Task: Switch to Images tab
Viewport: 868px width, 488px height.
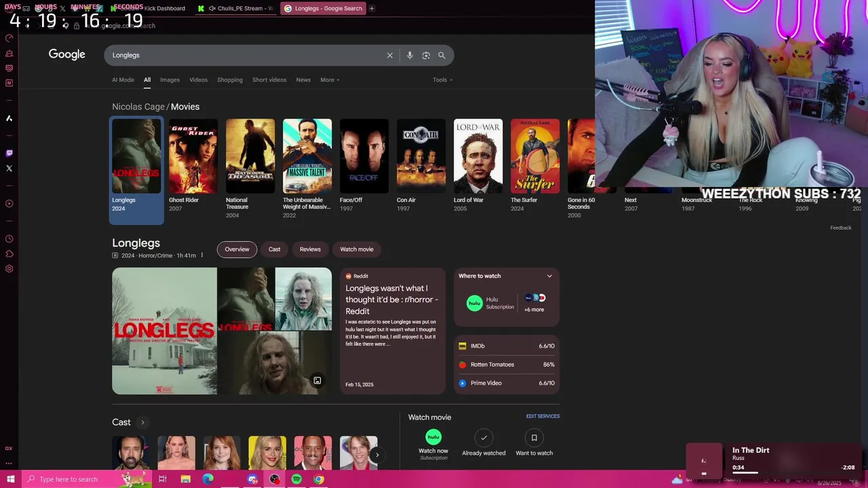Action: coord(170,80)
